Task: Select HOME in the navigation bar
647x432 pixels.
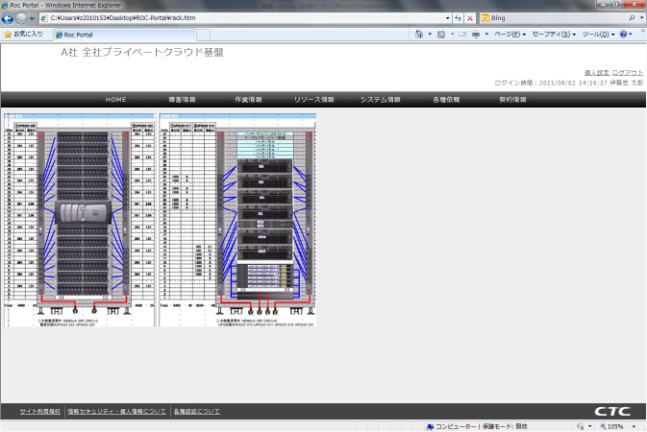Action: tap(116, 100)
